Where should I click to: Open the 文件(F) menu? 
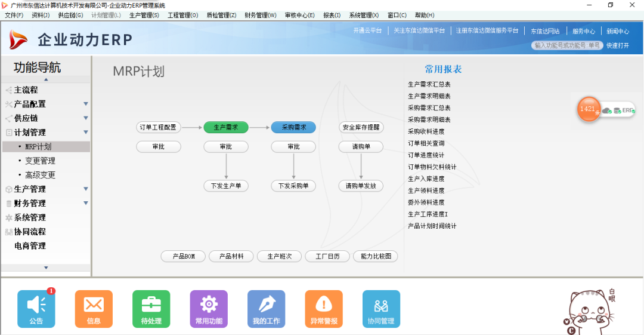[x=14, y=16]
